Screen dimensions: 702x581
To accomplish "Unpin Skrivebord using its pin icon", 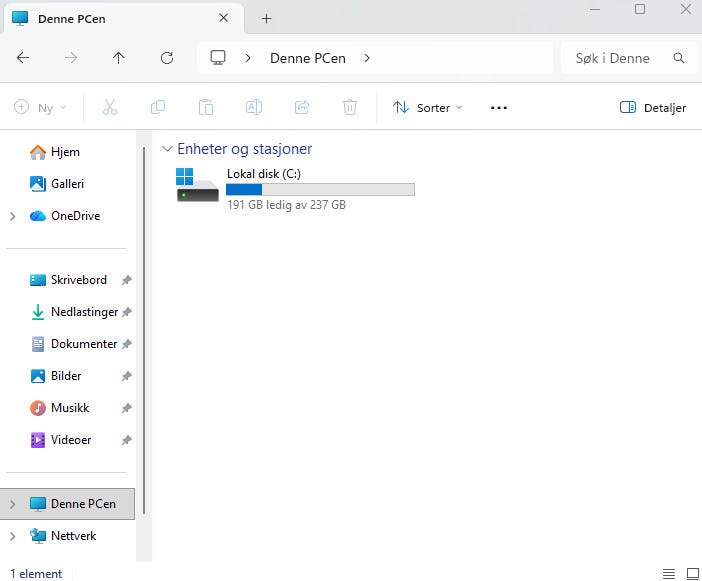I will [127, 280].
